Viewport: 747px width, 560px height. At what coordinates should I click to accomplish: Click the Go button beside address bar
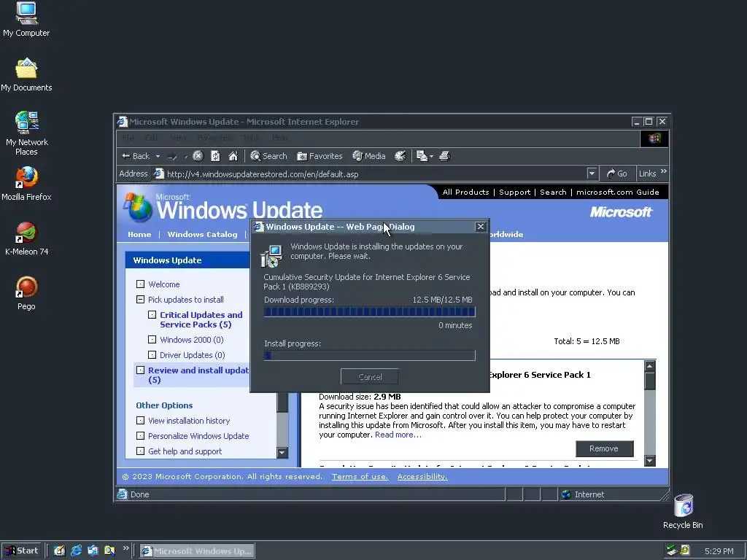tap(617, 174)
